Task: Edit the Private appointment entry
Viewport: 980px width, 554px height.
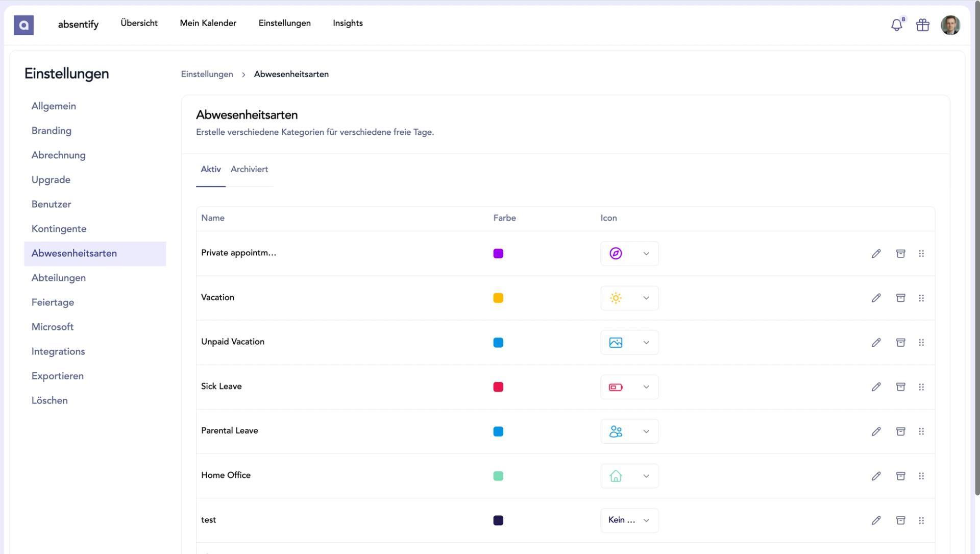Action: coord(876,254)
